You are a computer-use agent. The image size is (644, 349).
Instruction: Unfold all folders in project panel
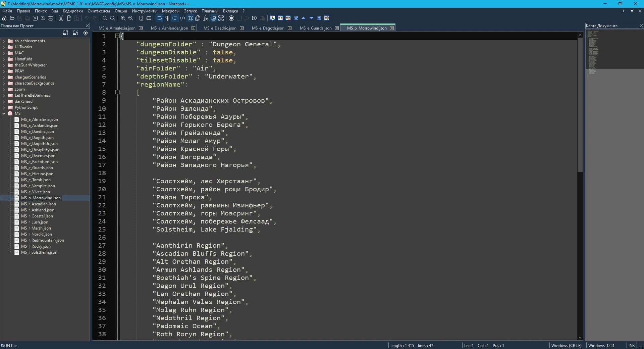[x=65, y=33]
